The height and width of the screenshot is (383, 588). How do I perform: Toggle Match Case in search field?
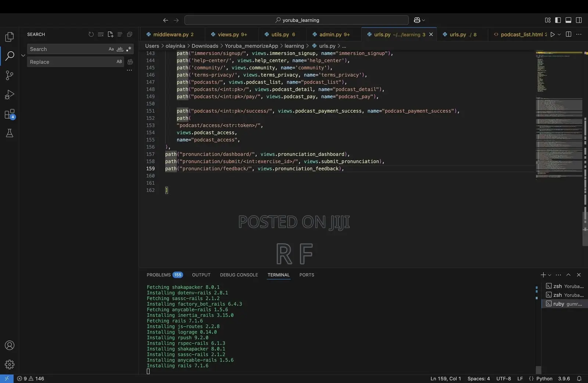[x=111, y=49]
